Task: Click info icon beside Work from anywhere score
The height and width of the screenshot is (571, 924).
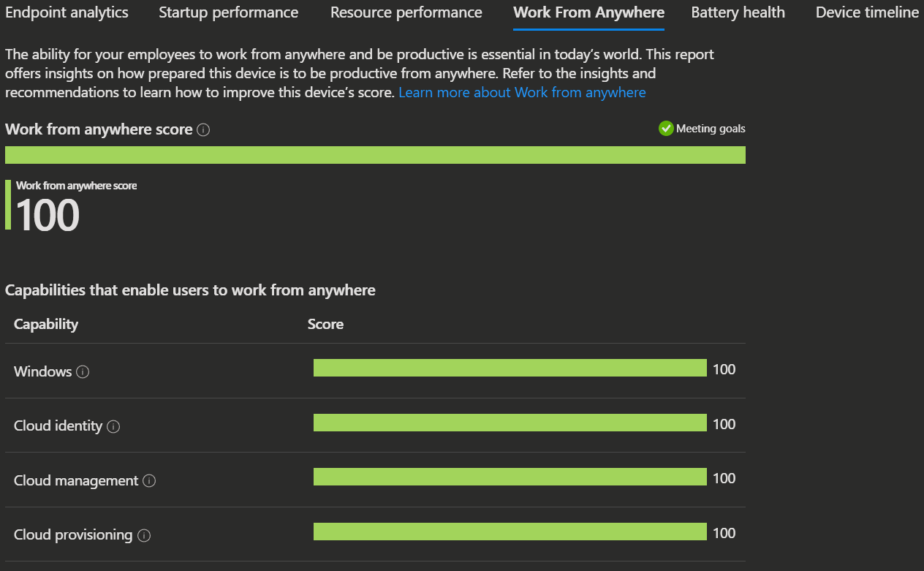Action: pos(204,130)
